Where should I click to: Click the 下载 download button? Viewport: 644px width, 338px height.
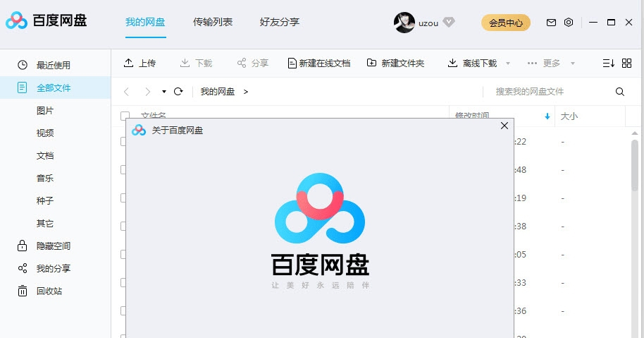[196, 63]
